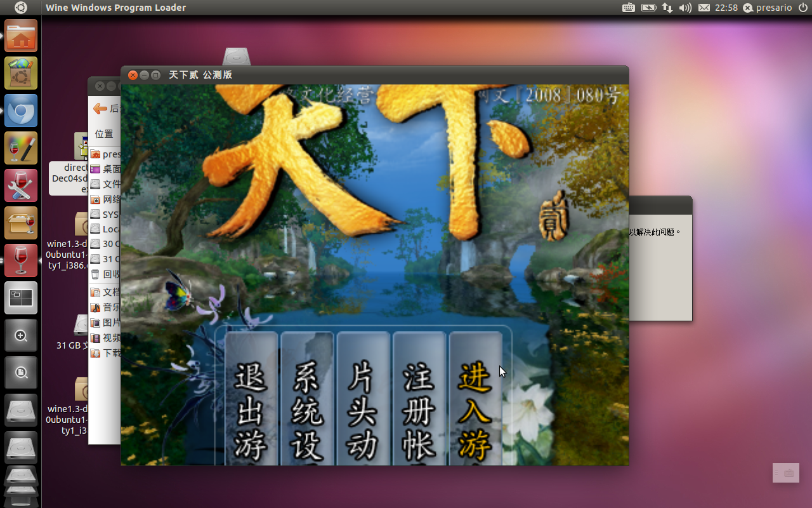
Task: Open the applications lens magnifier icon
Action: [21, 335]
